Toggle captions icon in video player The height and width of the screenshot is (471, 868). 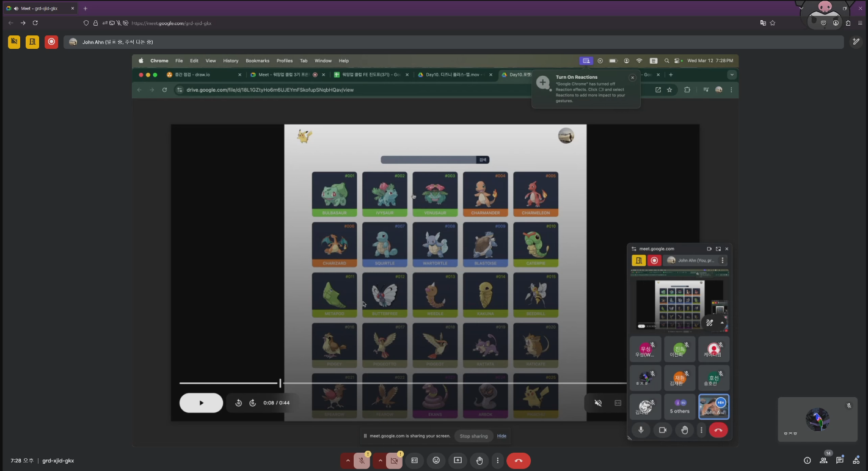pos(618,403)
